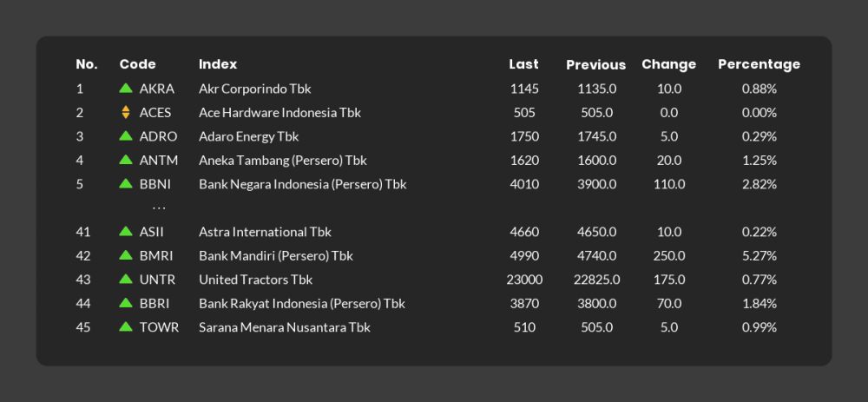Select the United Tractors Tbk name
The image size is (868, 402).
[x=256, y=280]
